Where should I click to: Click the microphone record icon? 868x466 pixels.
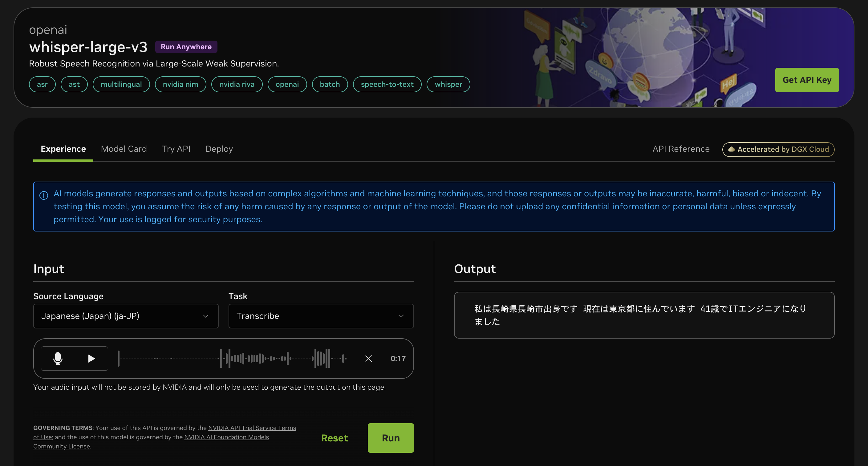coord(58,358)
